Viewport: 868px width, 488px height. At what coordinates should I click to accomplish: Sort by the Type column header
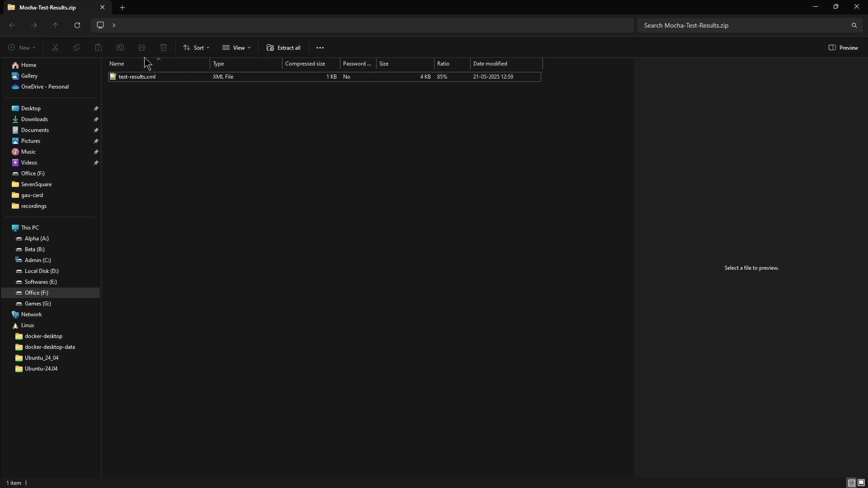tap(246, 64)
